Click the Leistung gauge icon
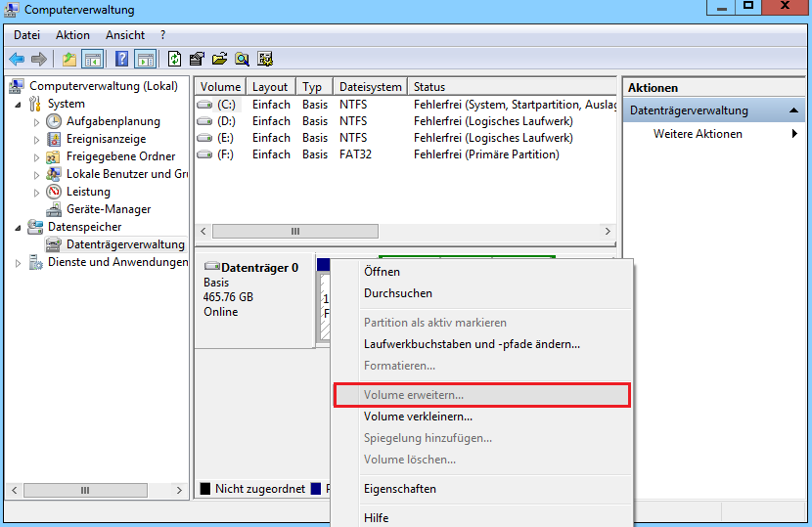 click(x=54, y=192)
